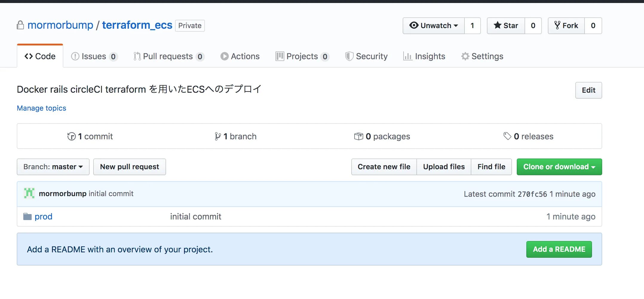This screenshot has height=299, width=644.
Task: Open the Unwatch notifications dropdown
Action: 433,26
